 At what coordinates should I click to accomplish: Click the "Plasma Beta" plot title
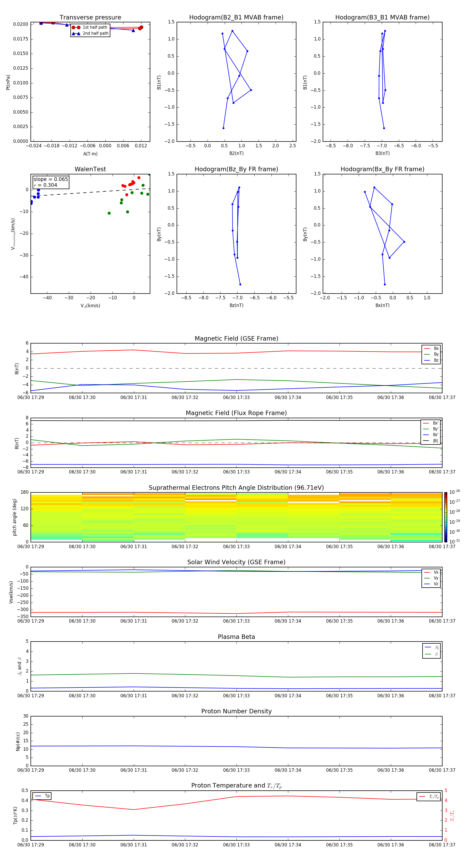point(236,637)
